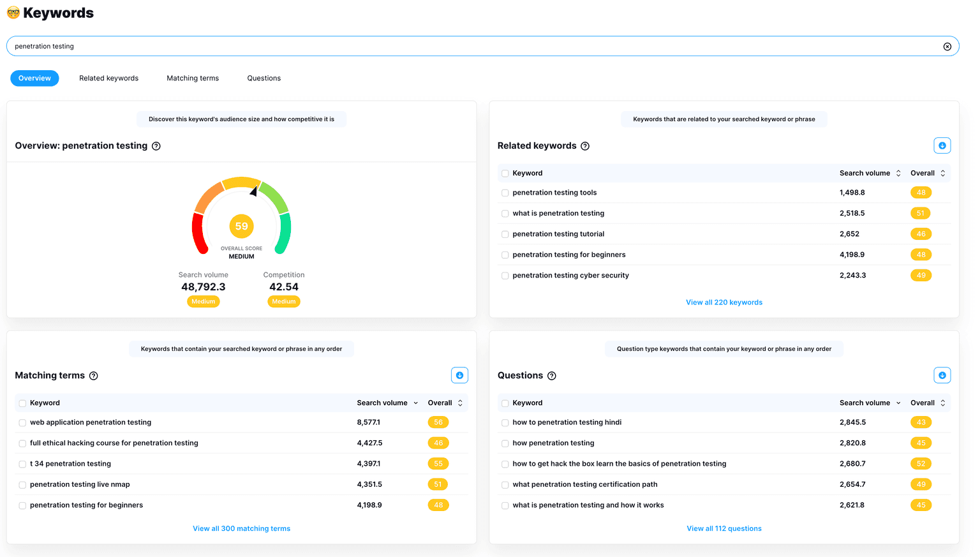Image resolution: width=980 pixels, height=557 pixels.
Task: Export the Related keywords list via download icon
Action: pos(942,145)
